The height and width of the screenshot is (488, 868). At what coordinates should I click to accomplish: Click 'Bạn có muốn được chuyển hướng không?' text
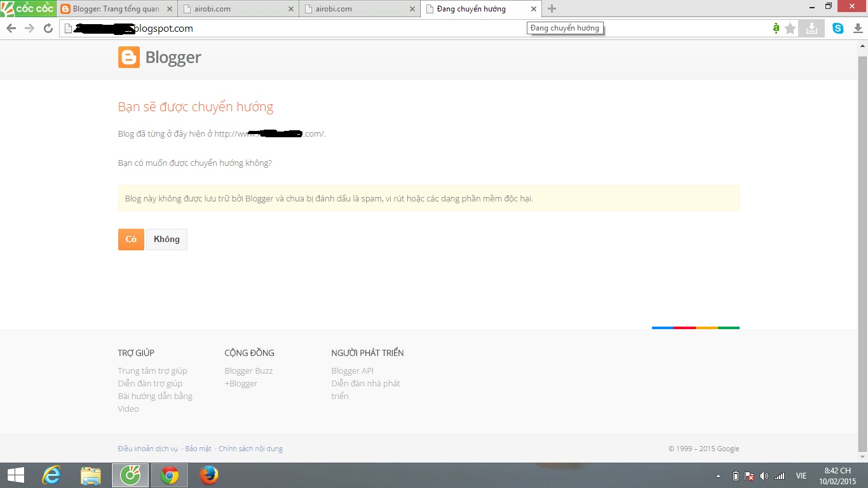(195, 163)
